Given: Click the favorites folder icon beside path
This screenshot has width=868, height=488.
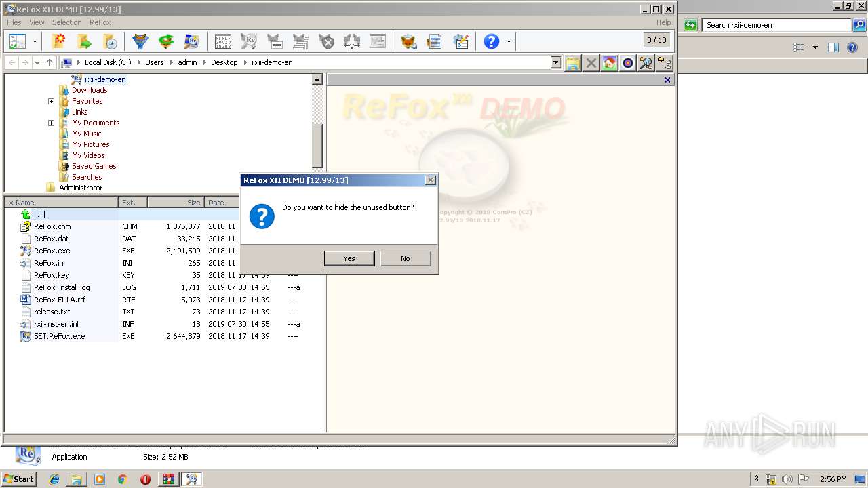Looking at the screenshot, I should click(x=573, y=63).
